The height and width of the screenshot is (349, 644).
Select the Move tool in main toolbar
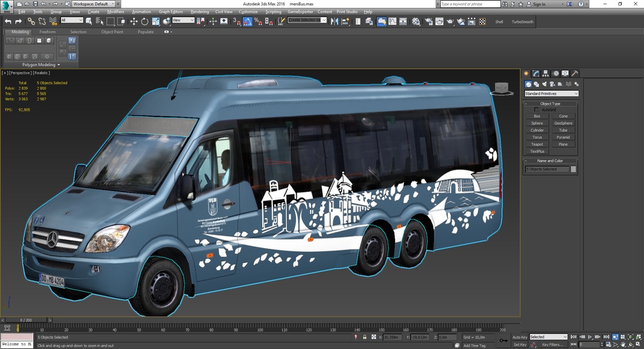pos(133,21)
